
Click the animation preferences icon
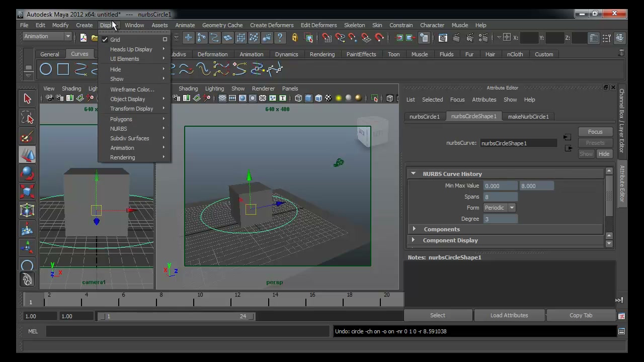[x=621, y=316]
